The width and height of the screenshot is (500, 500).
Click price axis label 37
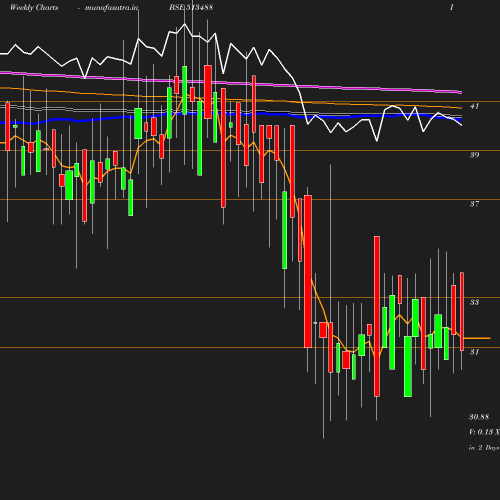(x=474, y=204)
